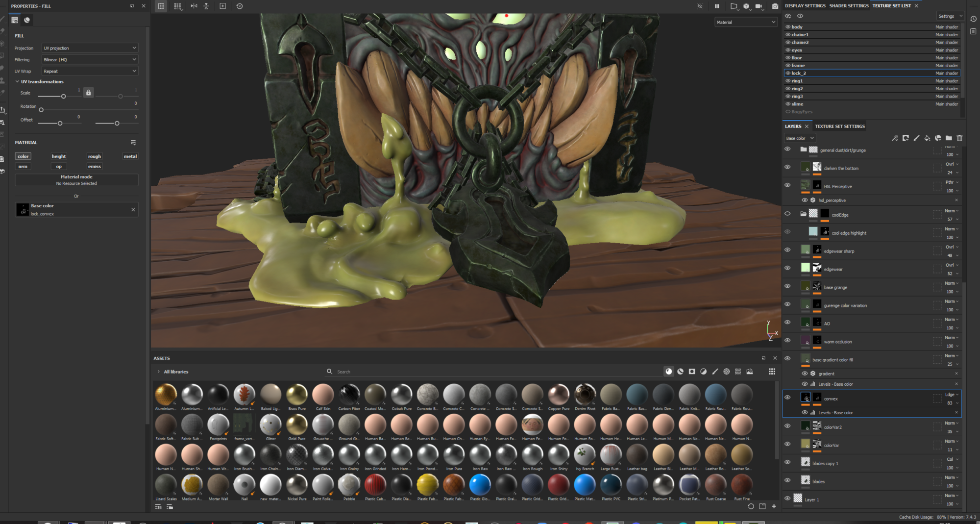
Task: Show the coolEdge folder layer
Action: coord(787,214)
